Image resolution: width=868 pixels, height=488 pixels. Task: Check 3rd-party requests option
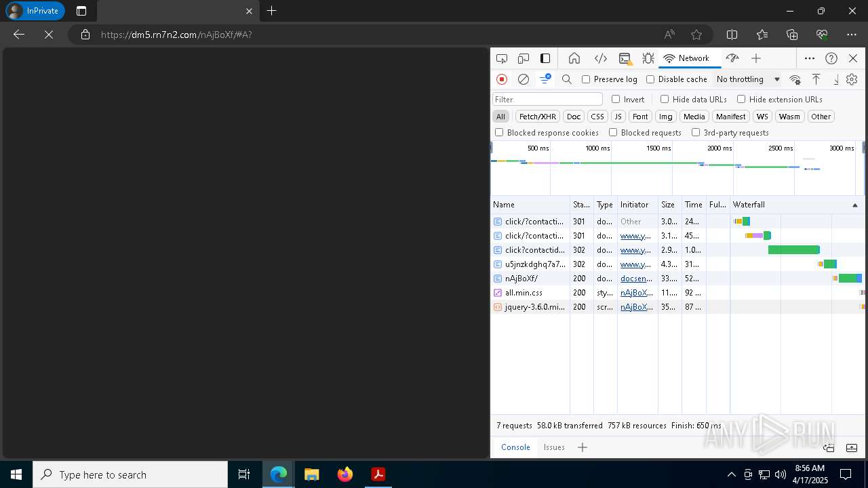point(696,133)
